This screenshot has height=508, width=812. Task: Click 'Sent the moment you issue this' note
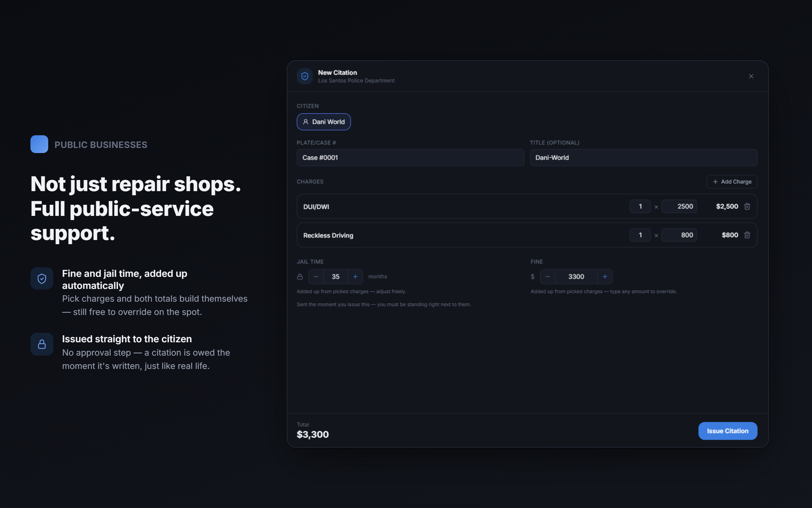[x=383, y=304]
